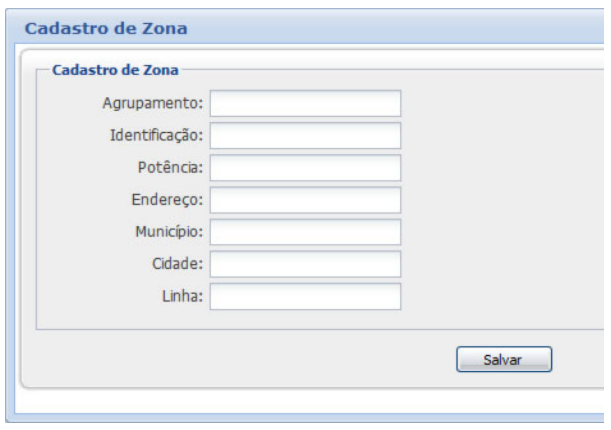Focus the Identificação input box
The height and width of the screenshot is (430, 611).
click(x=305, y=136)
